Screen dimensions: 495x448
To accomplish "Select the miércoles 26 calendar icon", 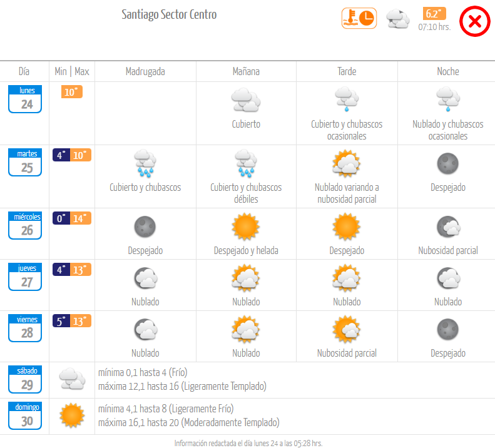I will coord(25,225).
